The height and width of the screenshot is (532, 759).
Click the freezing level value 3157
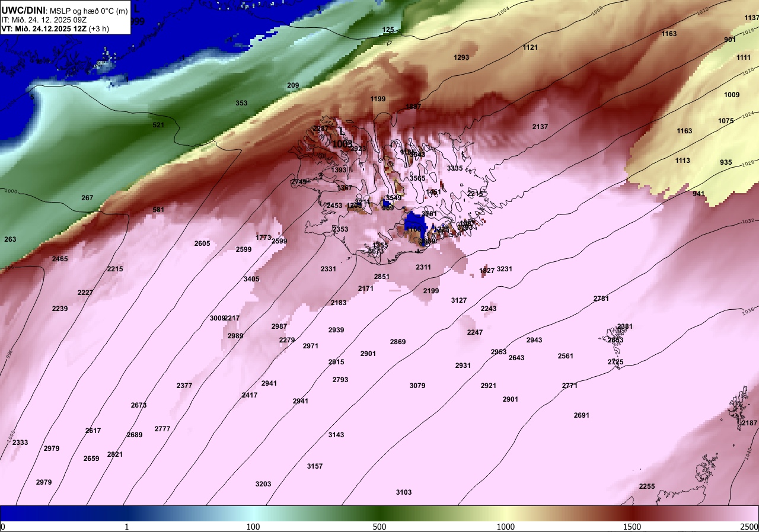315,466
